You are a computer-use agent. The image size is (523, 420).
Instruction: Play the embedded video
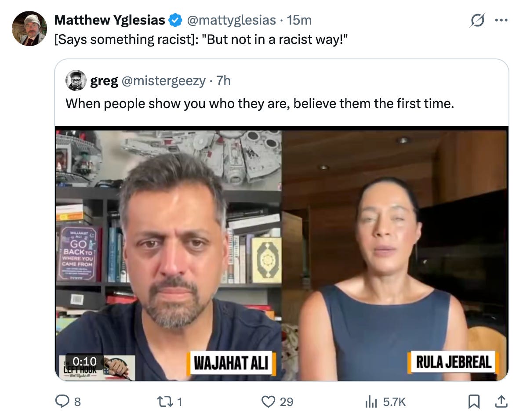(x=282, y=253)
